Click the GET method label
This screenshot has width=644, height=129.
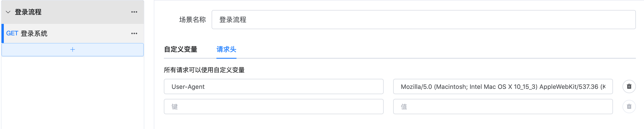click(x=12, y=33)
